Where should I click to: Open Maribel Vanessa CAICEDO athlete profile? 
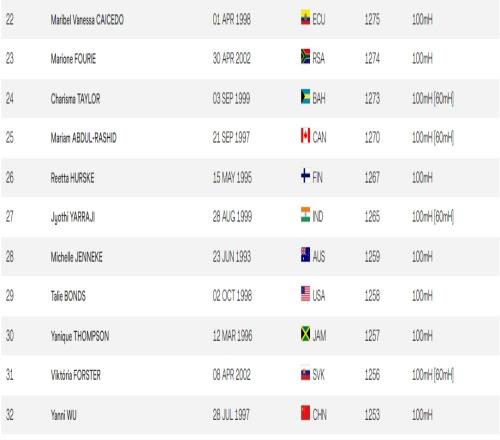pos(87,20)
